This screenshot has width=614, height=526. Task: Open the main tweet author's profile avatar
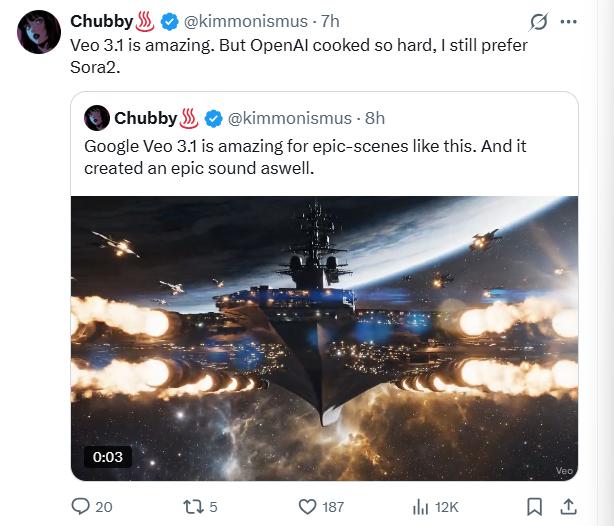[38, 32]
